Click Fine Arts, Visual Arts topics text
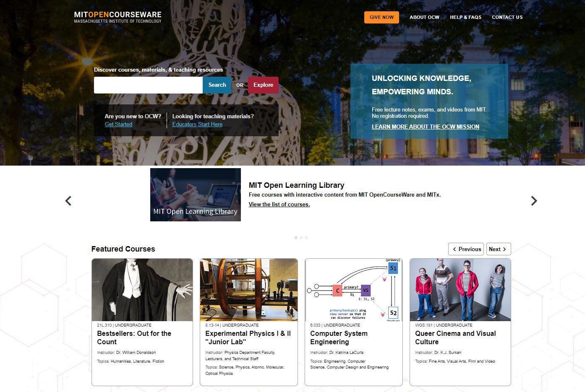 click(x=462, y=361)
